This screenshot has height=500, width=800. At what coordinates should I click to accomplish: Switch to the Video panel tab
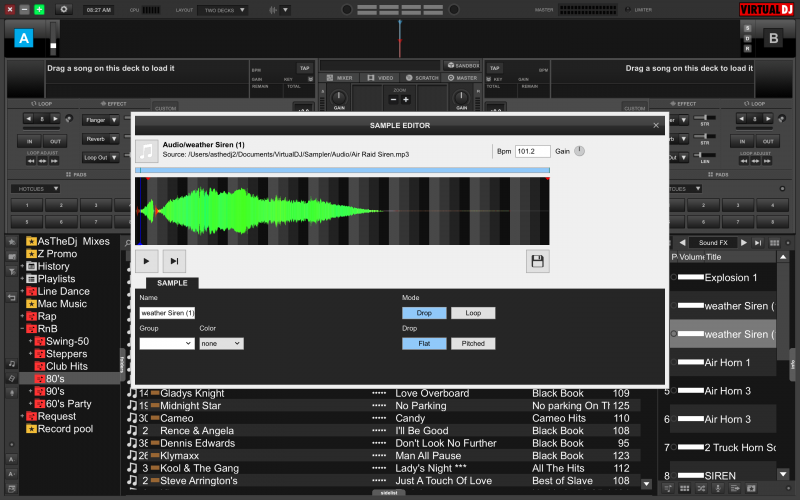(x=380, y=78)
